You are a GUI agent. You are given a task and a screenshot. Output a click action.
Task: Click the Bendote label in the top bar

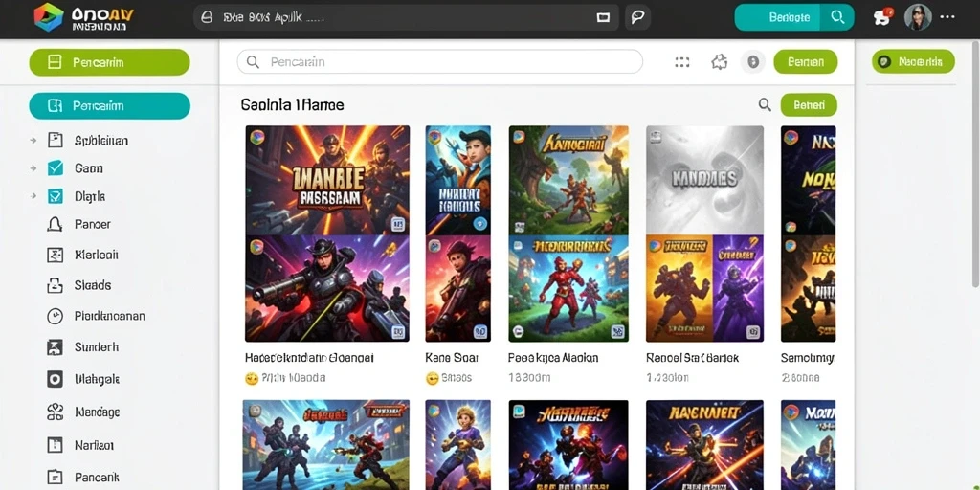(x=790, y=17)
